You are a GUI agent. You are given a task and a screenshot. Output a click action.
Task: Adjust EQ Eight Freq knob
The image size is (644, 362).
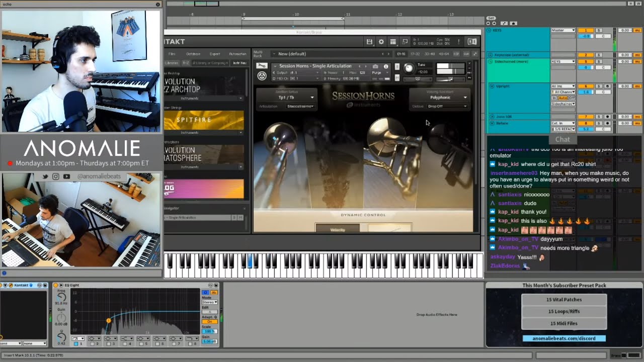61,297
